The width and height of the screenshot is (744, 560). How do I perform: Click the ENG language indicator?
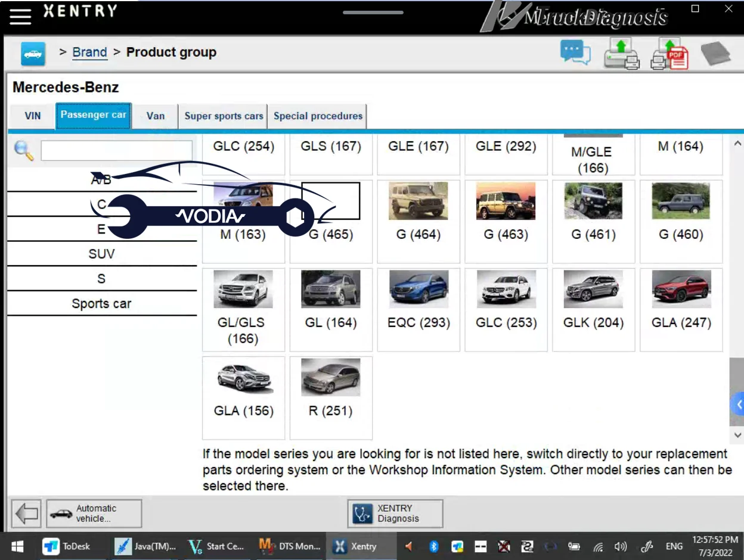(x=674, y=546)
